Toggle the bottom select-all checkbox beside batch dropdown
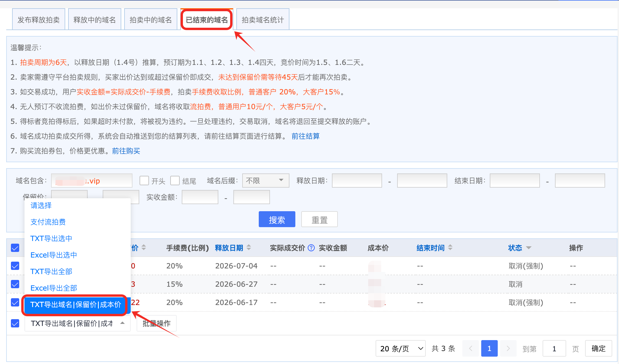The image size is (619, 364). 15,323
